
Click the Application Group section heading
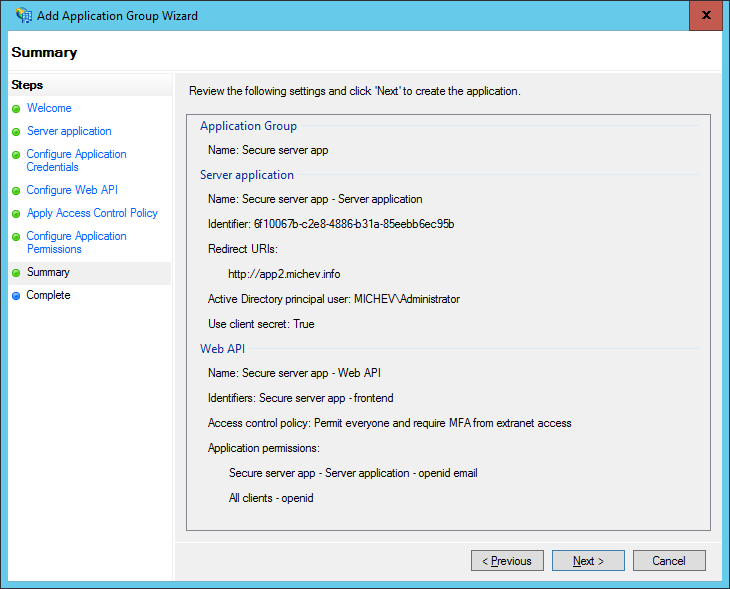tap(248, 126)
